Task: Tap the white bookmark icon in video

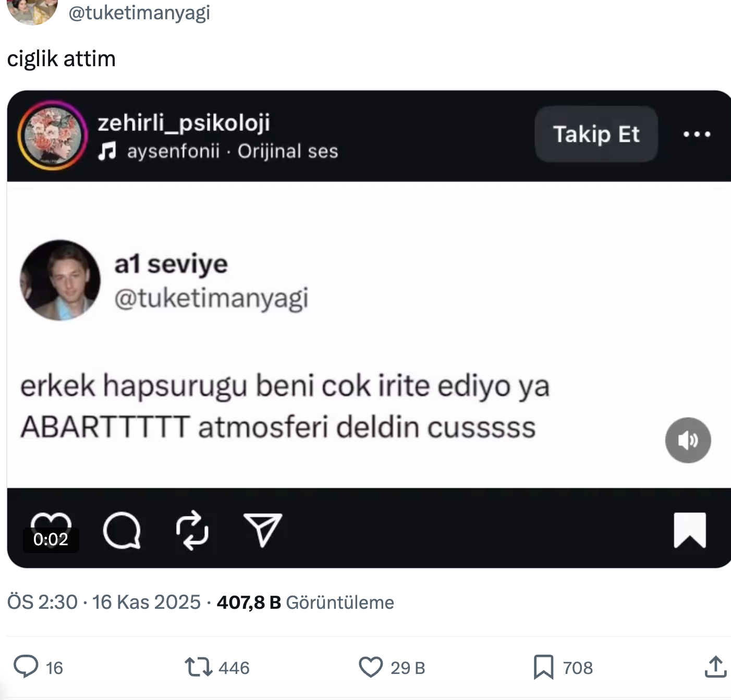Action: pos(689,530)
